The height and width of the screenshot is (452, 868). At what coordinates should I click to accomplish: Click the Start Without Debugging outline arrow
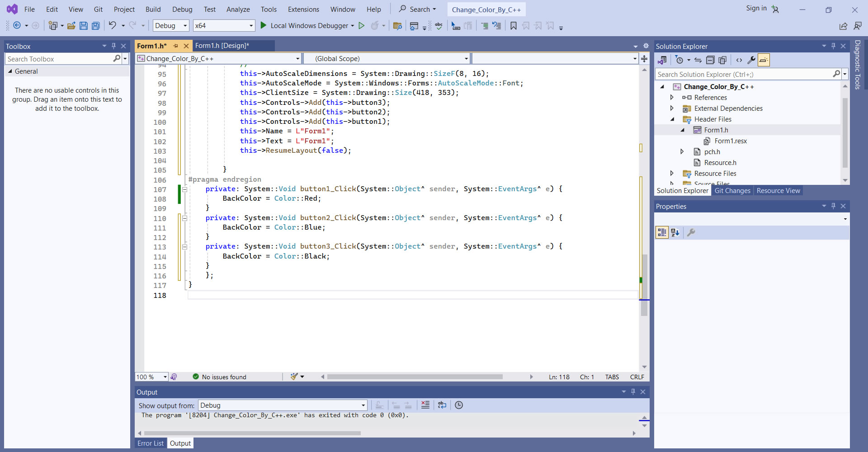pyautogui.click(x=361, y=26)
